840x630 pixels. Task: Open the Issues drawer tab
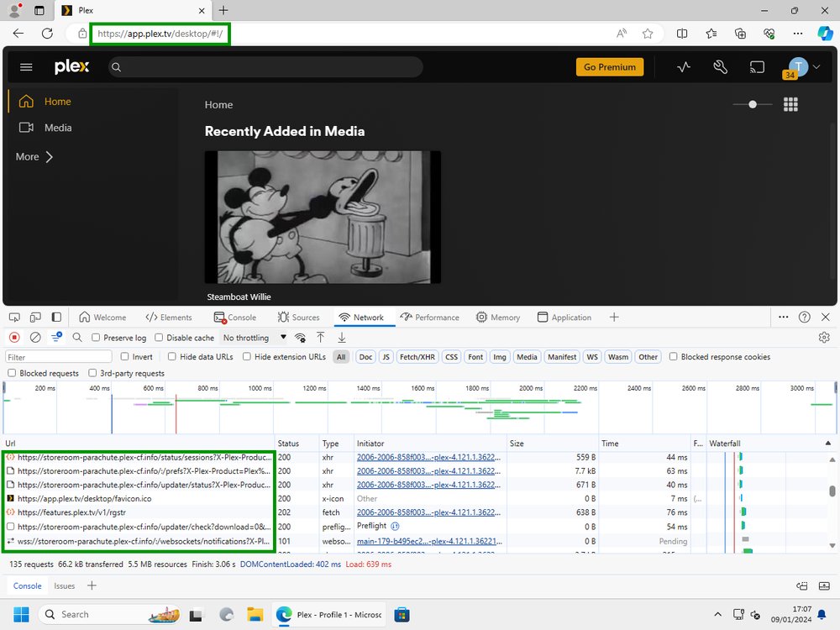tap(65, 585)
